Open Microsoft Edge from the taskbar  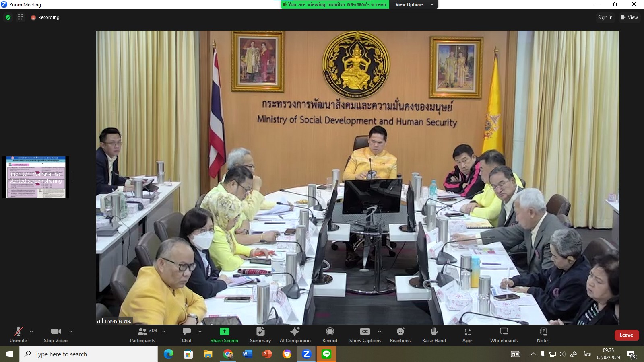tap(168, 354)
